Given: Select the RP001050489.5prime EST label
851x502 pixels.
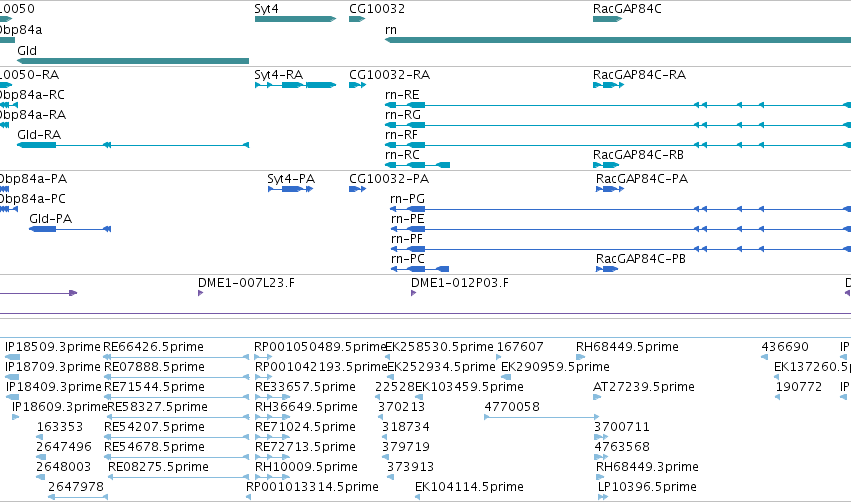Looking at the screenshot, I should 320,347.
